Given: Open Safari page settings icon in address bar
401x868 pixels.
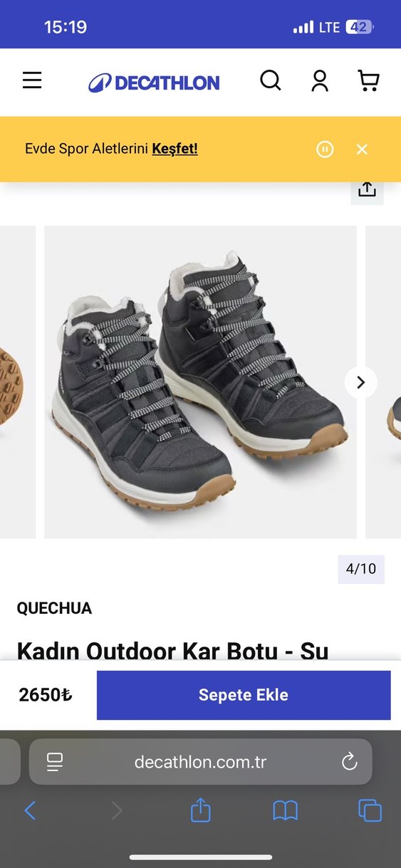Looking at the screenshot, I should tap(55, 762).
